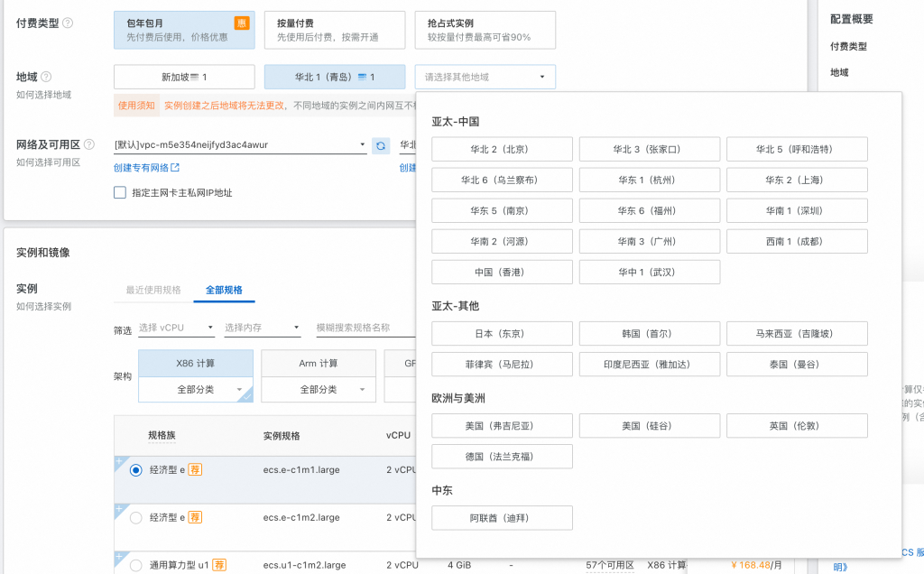
Task: Click the help icon beside 地域
Action: click(x=46, y=78)
